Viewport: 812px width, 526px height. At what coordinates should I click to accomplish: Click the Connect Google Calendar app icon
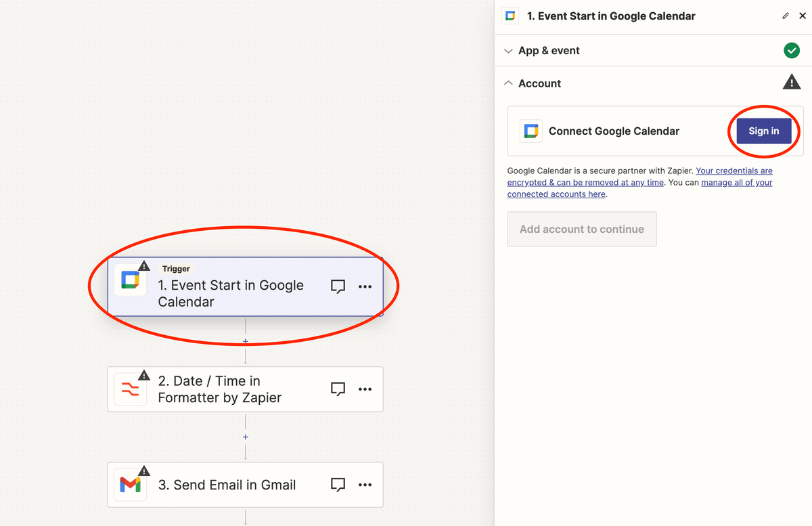(x=531, y=131)
